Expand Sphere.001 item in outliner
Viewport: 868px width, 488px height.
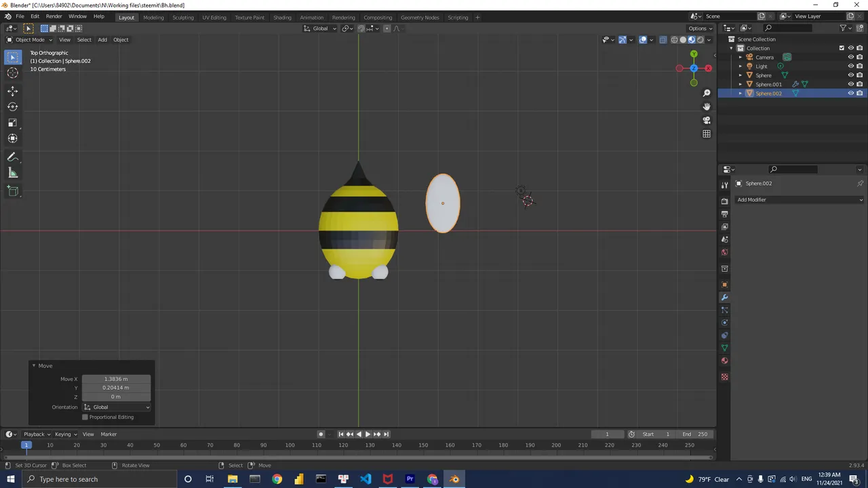pyautogui.click(x=741, y=84)
